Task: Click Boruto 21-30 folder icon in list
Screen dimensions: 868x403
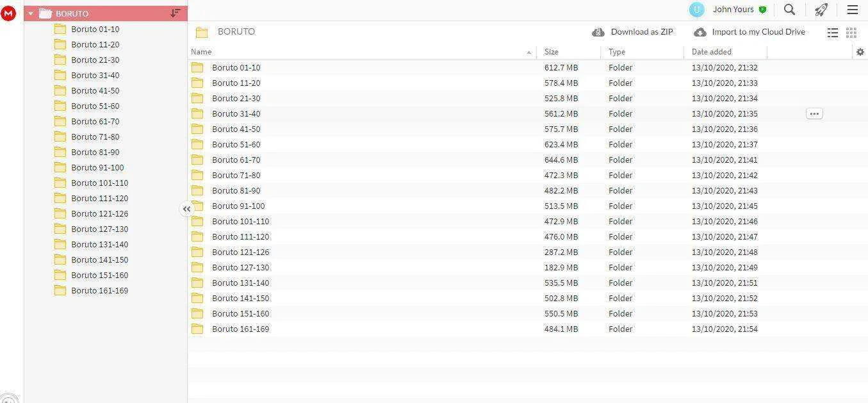Action: pos(197,98)
